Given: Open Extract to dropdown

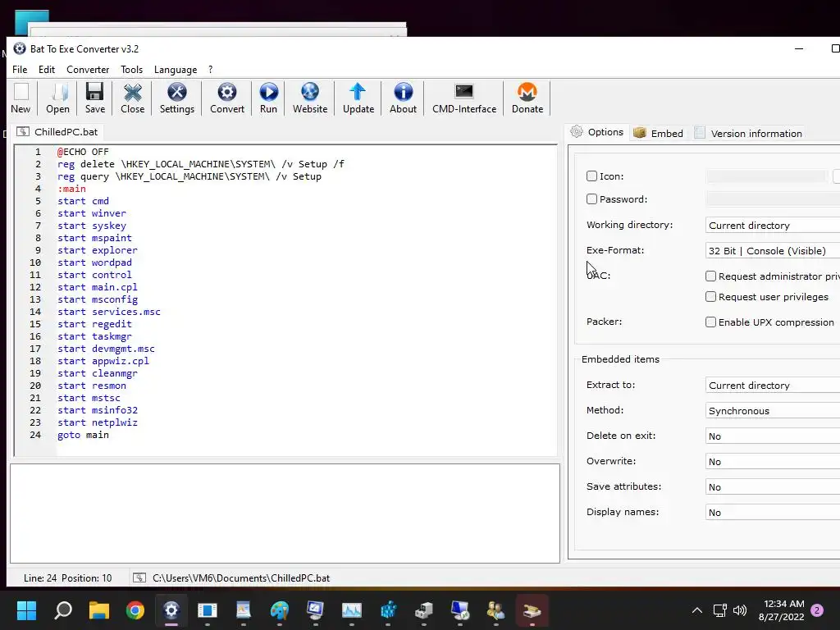Looking at the screenshot, I should (x=773, y=386).
